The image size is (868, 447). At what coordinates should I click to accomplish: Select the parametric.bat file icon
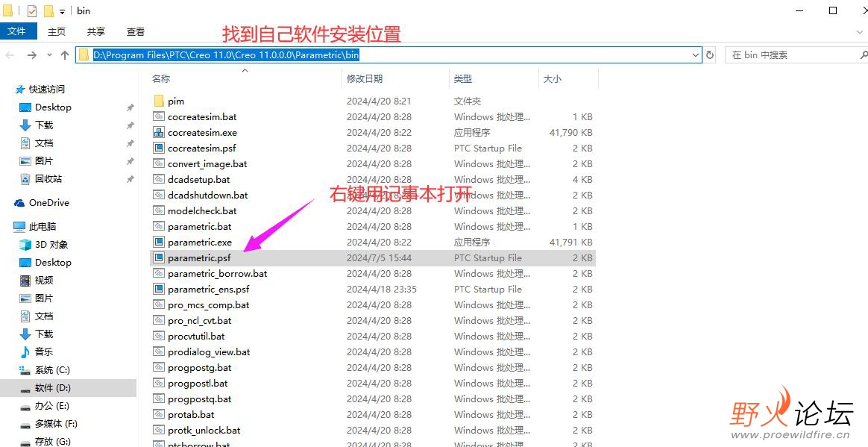(x=159, y=227)
